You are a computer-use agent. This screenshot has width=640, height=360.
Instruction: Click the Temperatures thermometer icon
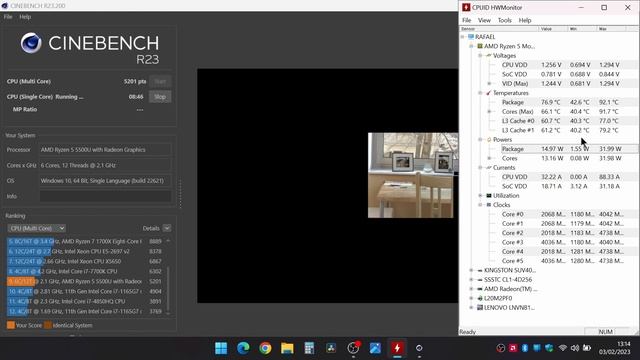coord(489,93)
